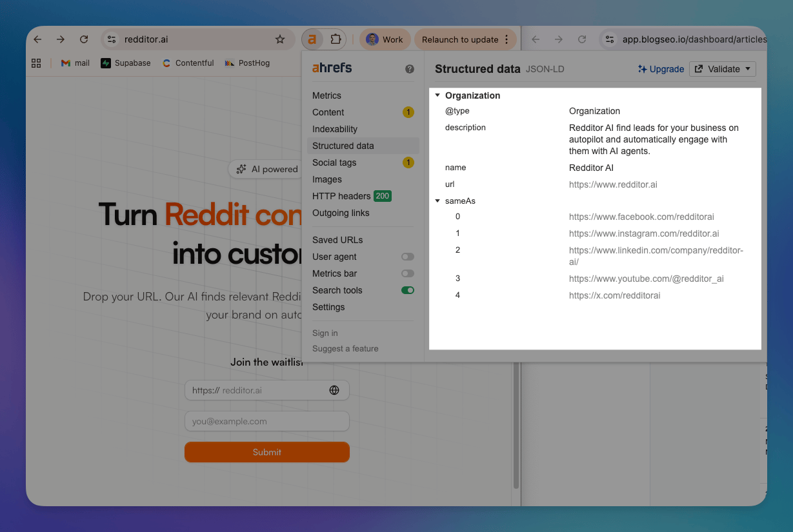Open site info icon beside redditor.ai address
Screen dimensions: 793x532
point(112,39)
